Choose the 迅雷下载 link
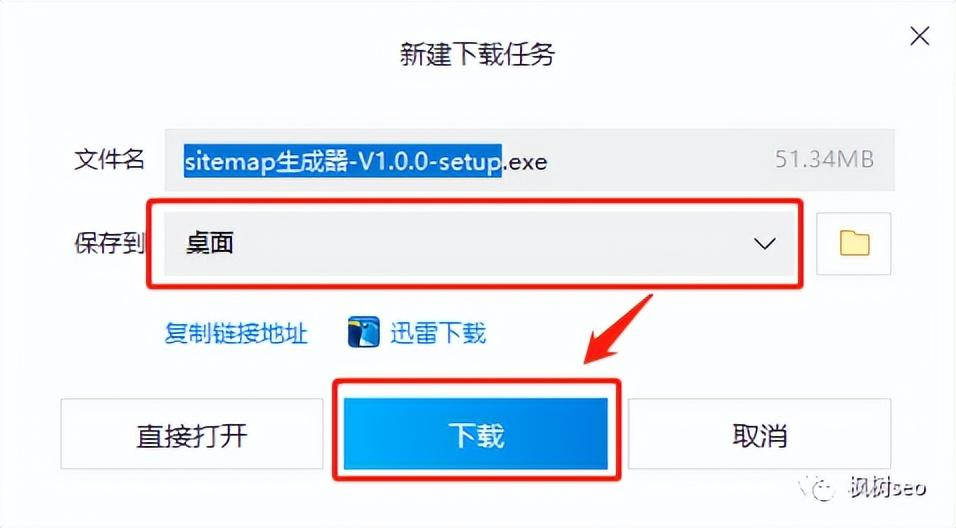Screen dimensions: 956x528 coord(438,334)
